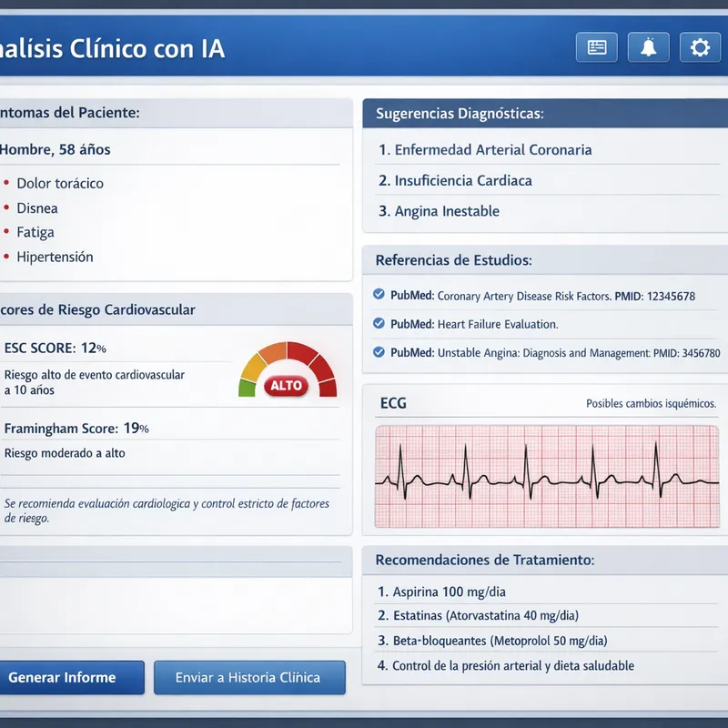This screenshot has width=728, height=728.
Task: Select Enfermedad Arterial Coronaria diagnosis
Action: coord(484,150)
